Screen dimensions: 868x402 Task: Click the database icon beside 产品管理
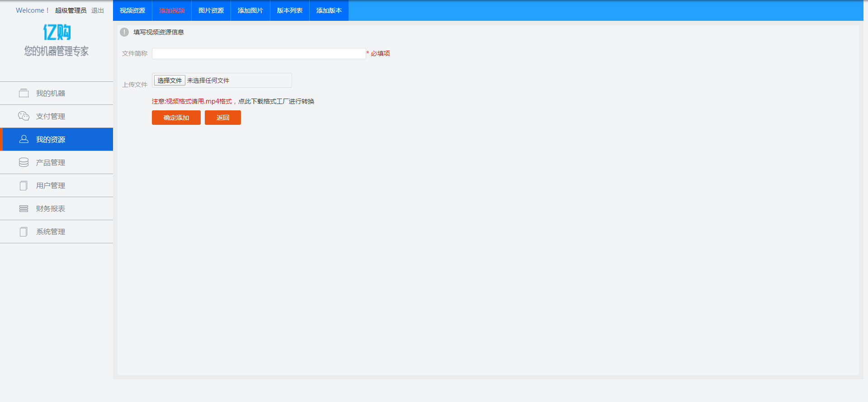point(24,162)
